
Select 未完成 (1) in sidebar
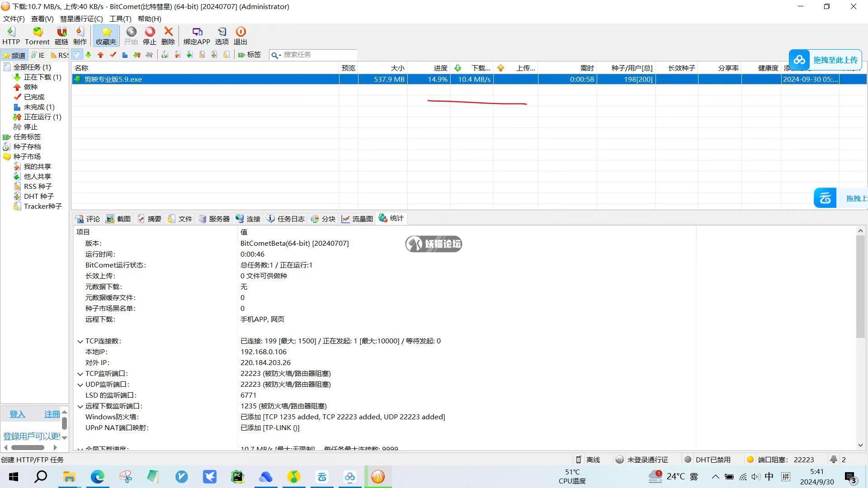pyautogui.click(x=39, y=107)
